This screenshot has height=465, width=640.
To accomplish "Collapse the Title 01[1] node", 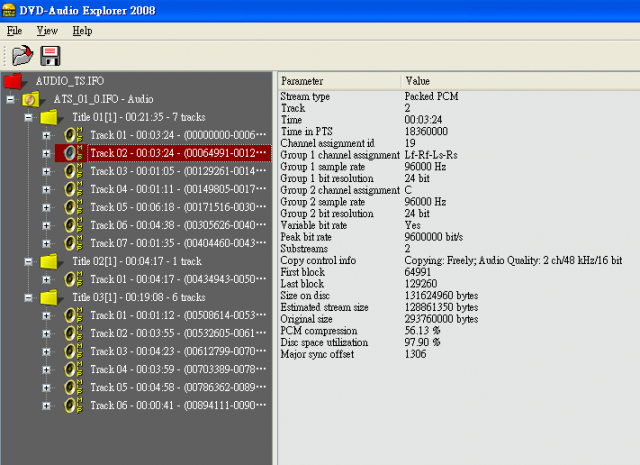I will click(28, 118).
